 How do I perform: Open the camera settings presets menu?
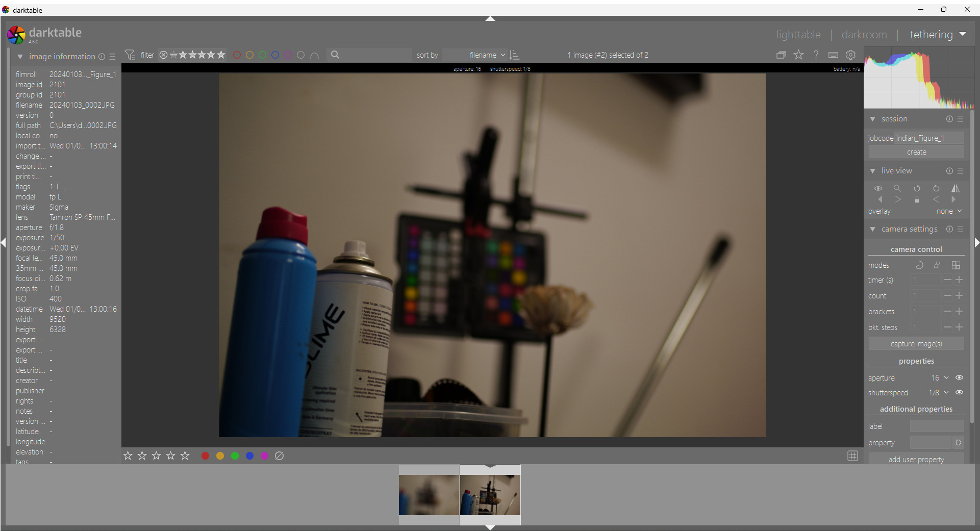[961, 229]
